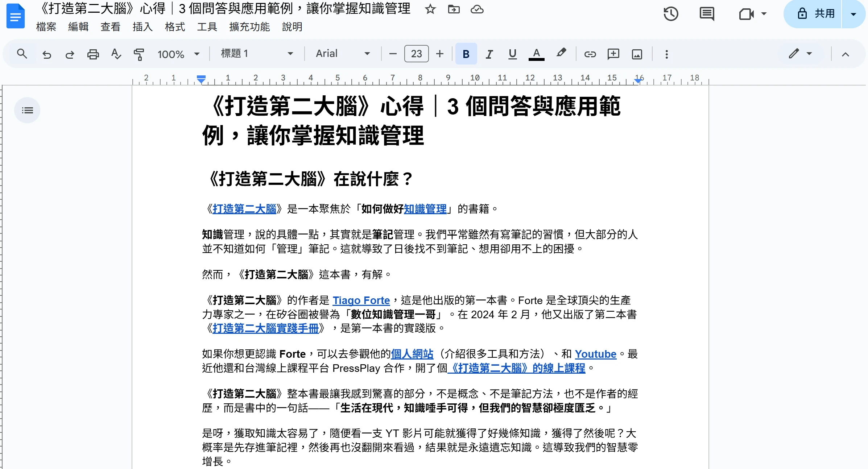Open the 查看 menu
The width and height of the screenshot is (868, 469).
110,27
